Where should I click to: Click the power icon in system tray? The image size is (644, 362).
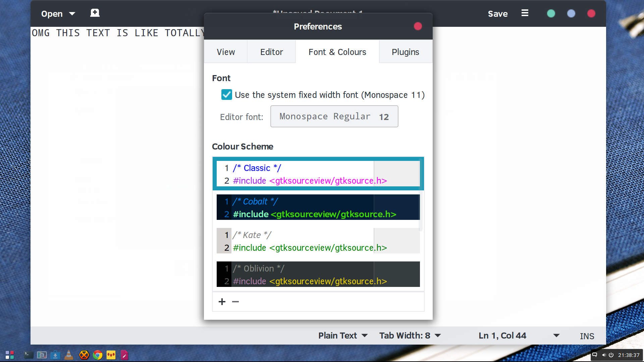coord(611,355)
